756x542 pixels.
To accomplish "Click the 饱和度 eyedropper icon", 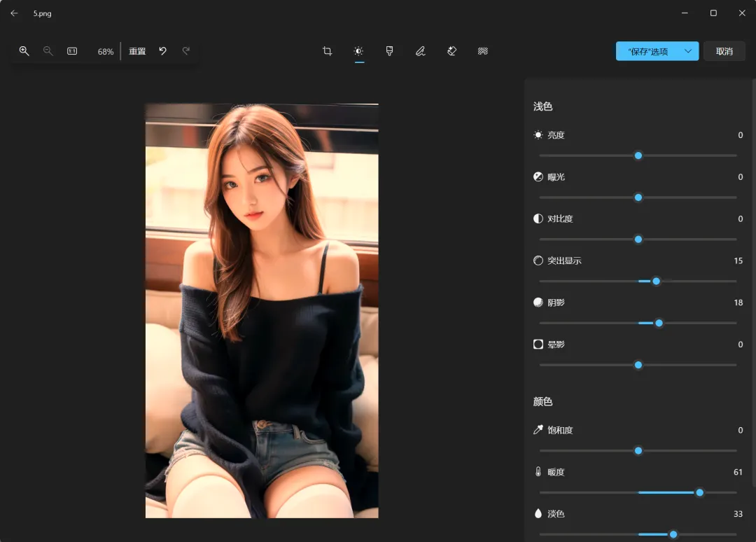I will [538, 430].
